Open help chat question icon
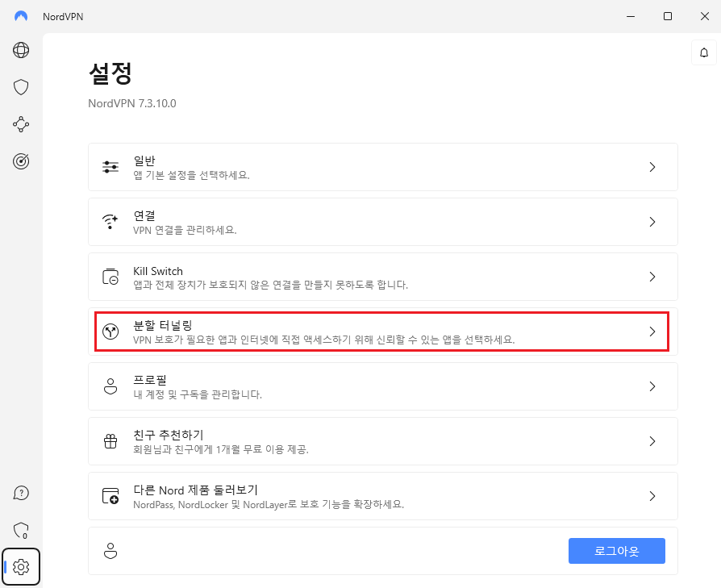721x588 pixels. coord(21,494)
